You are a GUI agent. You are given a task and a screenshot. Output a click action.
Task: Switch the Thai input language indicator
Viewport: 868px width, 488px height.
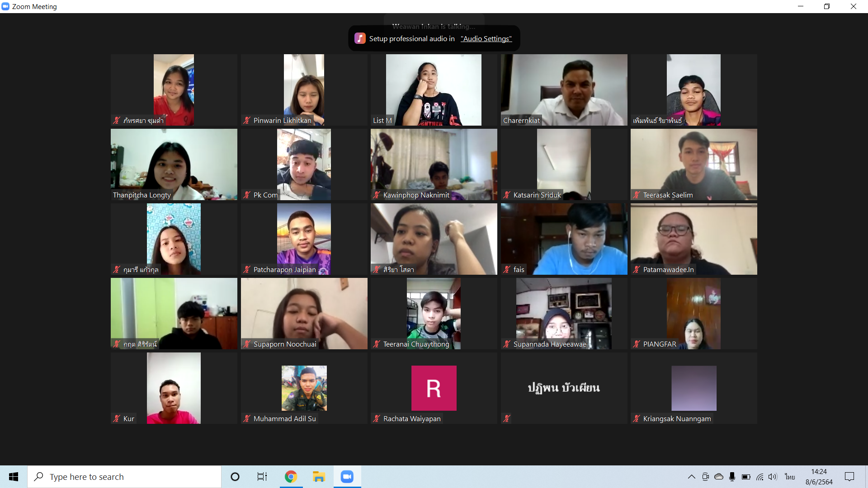pos(790,477)
